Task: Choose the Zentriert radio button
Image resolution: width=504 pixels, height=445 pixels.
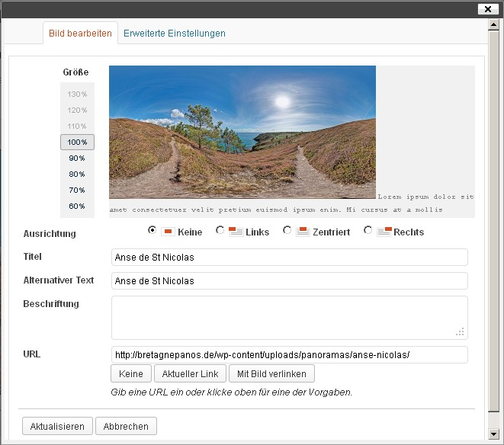Action: point(287,230)
